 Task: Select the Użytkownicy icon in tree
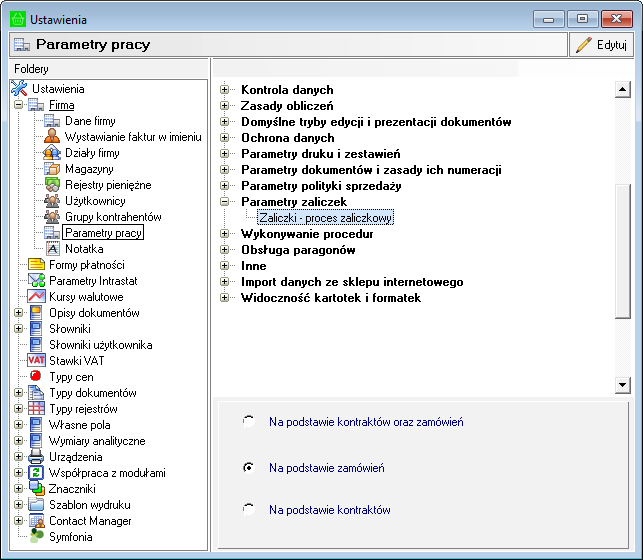pyautogui.click(x=52, y=201)
